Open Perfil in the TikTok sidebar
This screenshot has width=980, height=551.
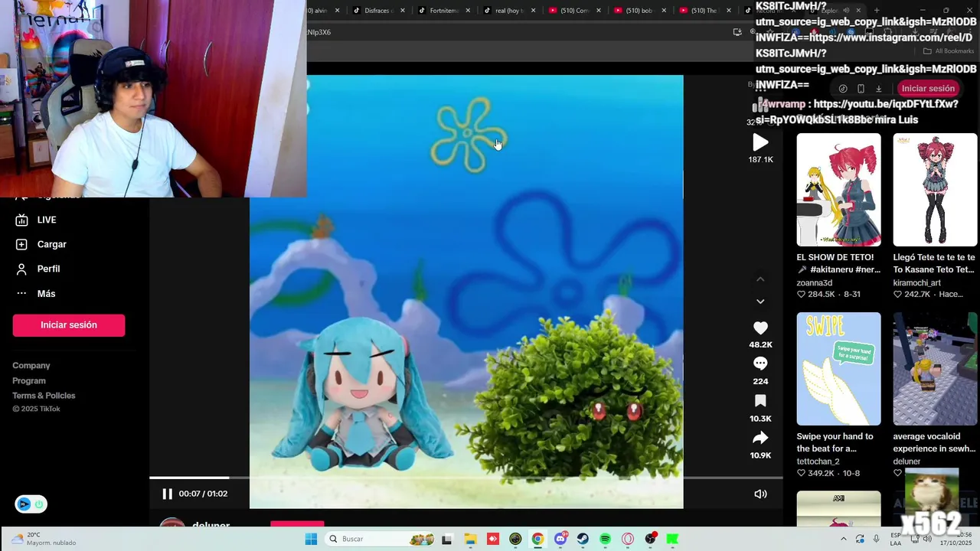coord(38,269)
